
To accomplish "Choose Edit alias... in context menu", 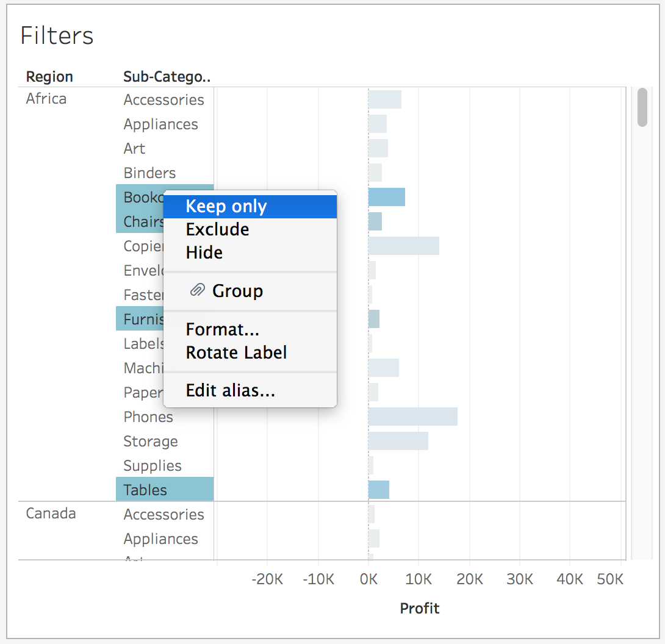I will pyautogui.click(x=230, y=391).
